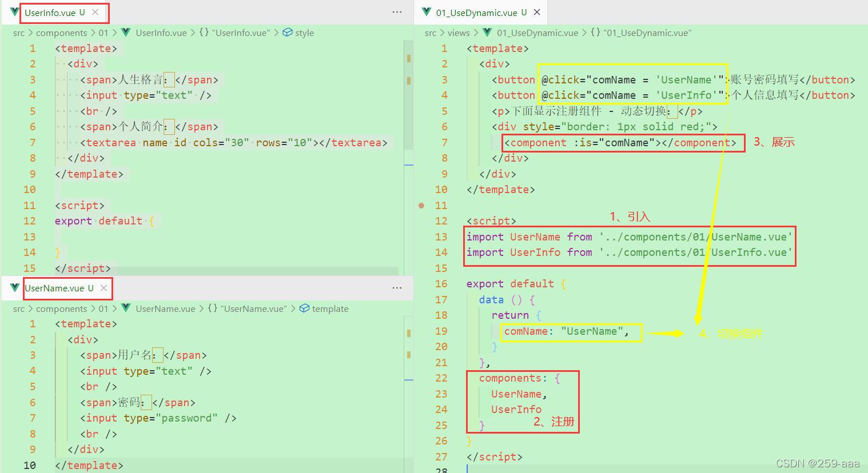
Task: Click @click="comName = 'UserName'" on line 3
Action: tap(633, 79)
